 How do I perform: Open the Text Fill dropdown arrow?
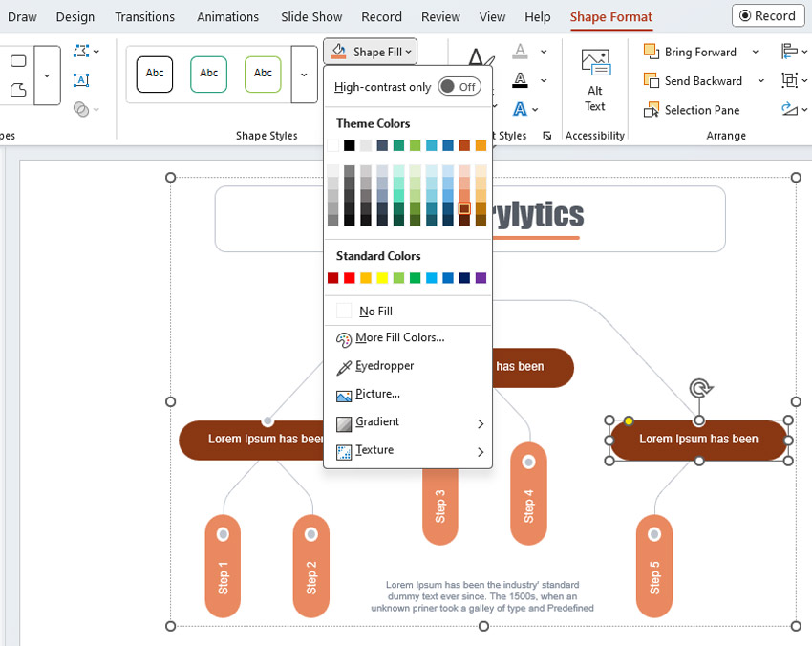coord(544,52)
